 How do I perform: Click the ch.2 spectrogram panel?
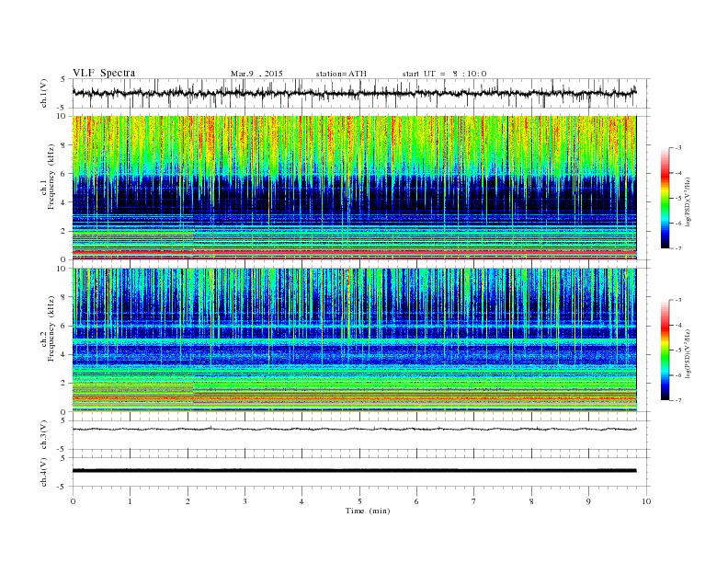pos(354,339)
